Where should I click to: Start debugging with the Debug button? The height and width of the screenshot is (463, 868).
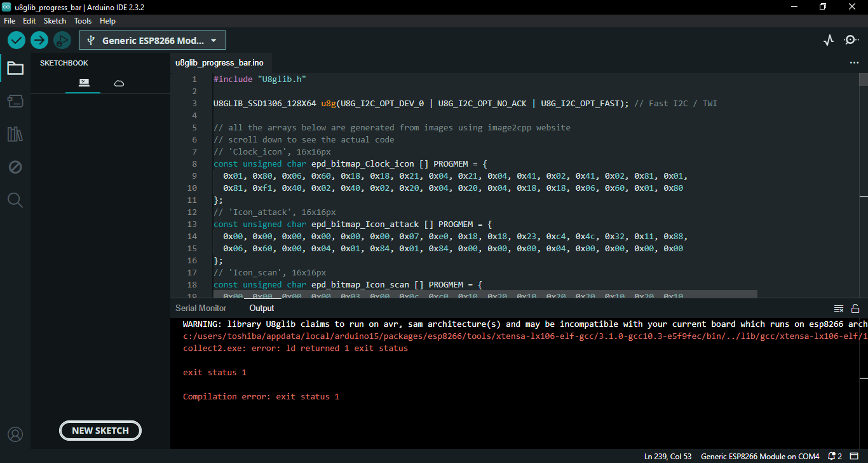pyautogui.click(x=62, y=41)
